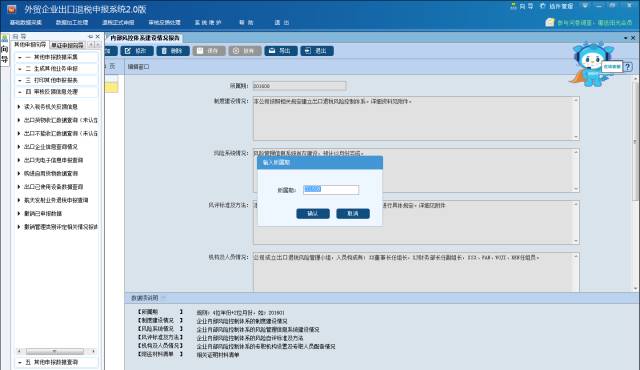Viewport: 640px width, 370px height.
Task: Open the 审核反馈处理 menu
Action: [164, 22]
